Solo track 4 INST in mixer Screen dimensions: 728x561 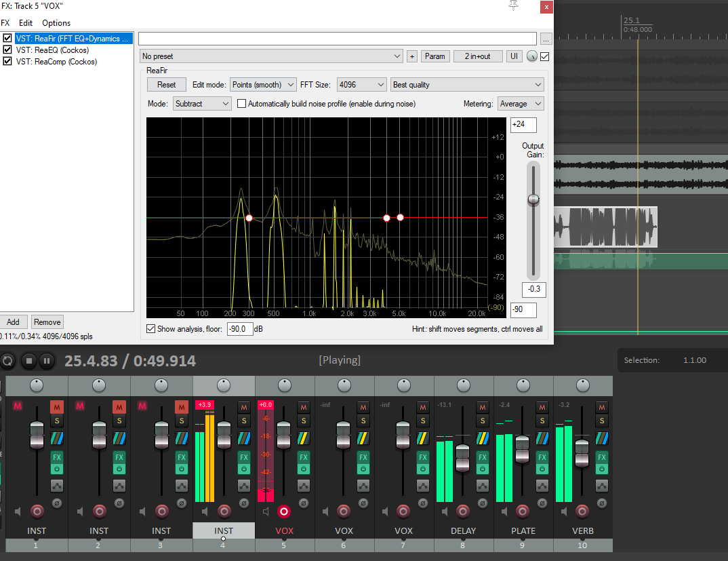(x=244, y=421)
